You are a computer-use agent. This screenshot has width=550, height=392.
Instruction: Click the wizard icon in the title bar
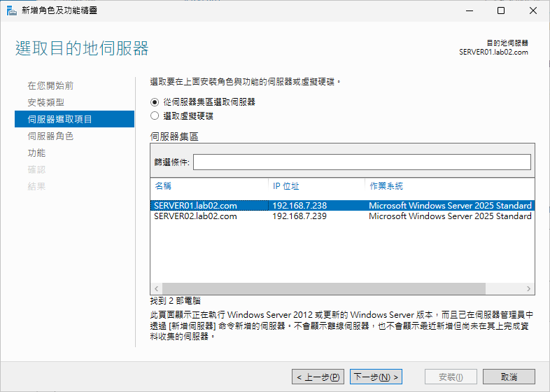pyautogui.click(x=12, y=10)
